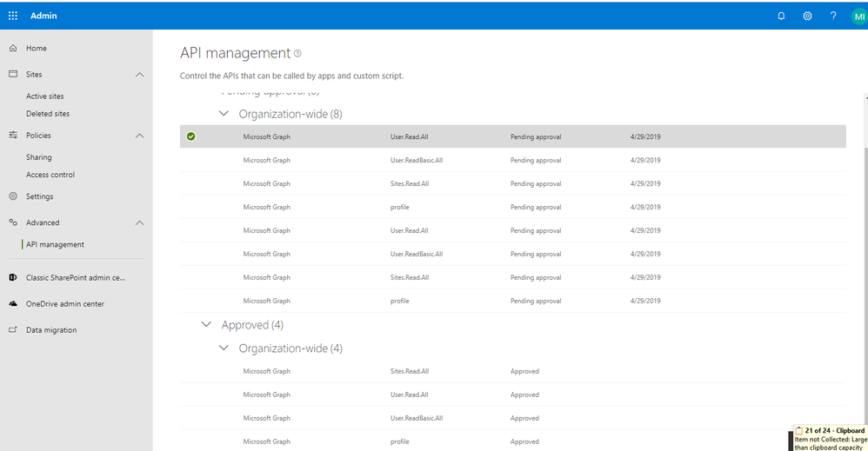Click the Policies sliders icon
Image resolution: width=868 pixels, height=451 pixels.
[x=13, y=135]
